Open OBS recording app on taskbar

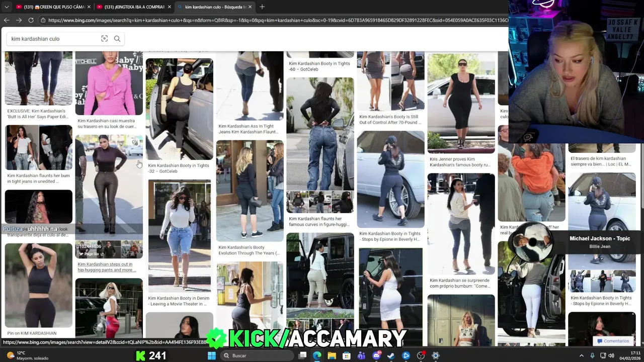point(421,355)
